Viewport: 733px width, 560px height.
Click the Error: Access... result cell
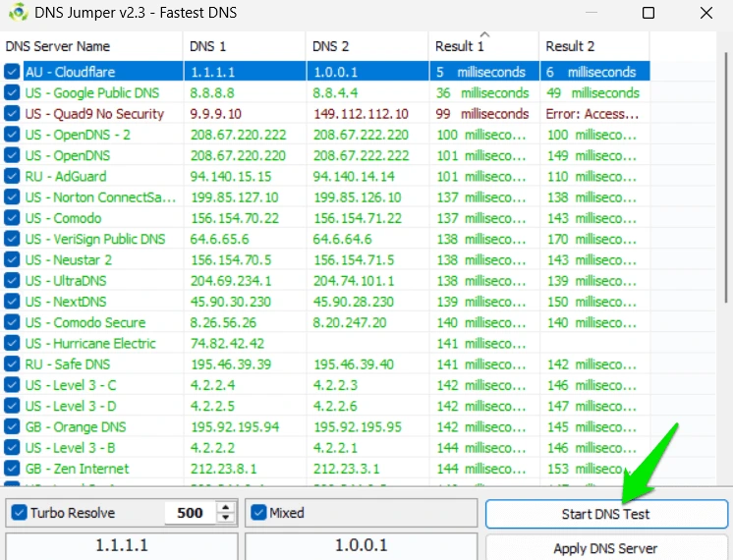pyautogui.click(x=592, y=114)
